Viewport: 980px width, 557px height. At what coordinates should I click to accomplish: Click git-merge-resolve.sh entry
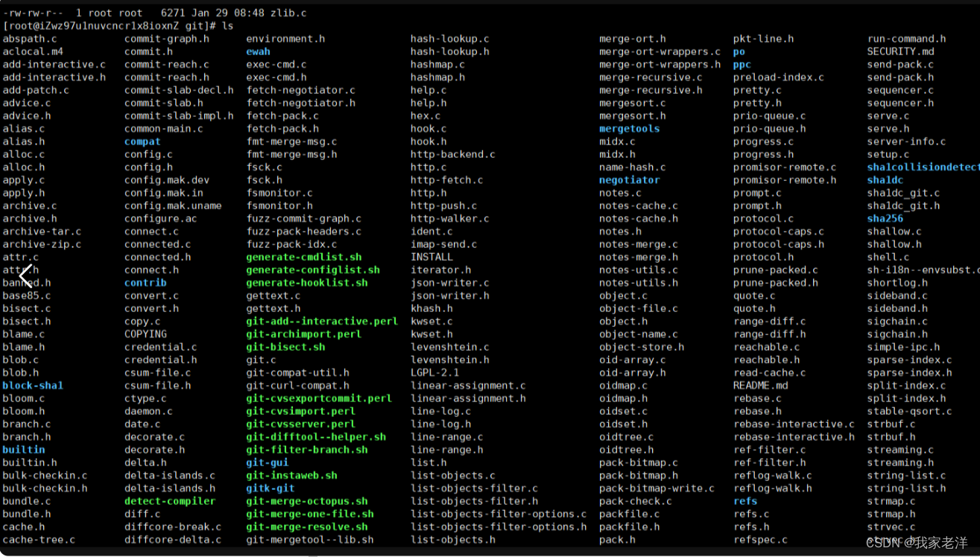click(307, 526)
